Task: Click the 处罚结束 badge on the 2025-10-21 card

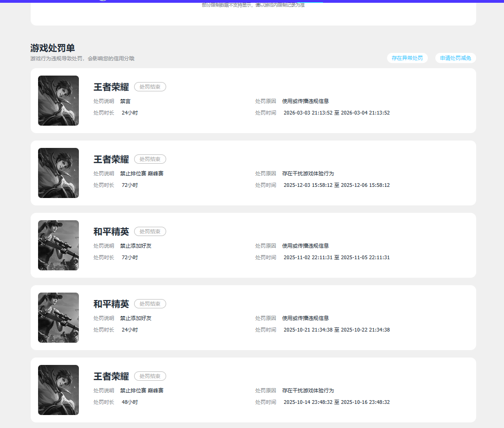Action: click(150, 304)
